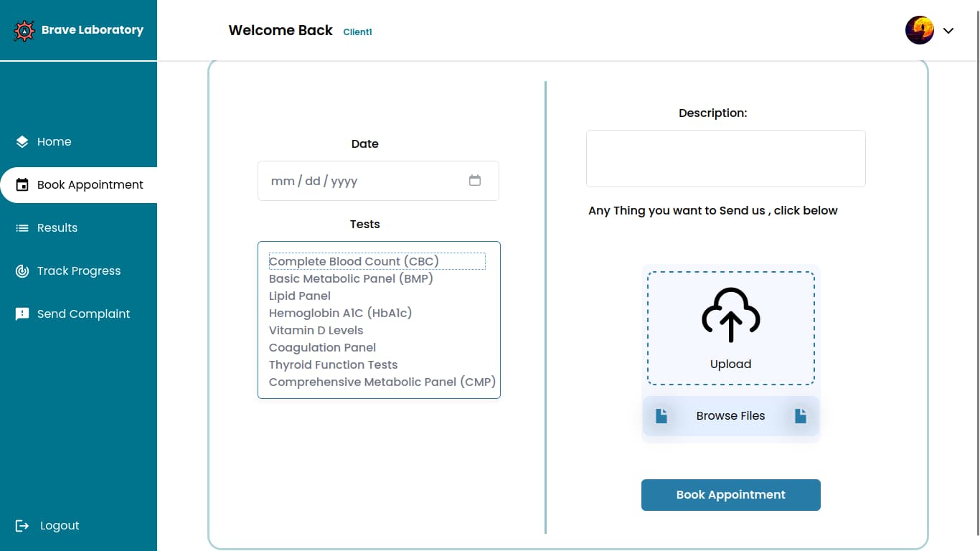Select the Home icon in the sidebar
Viewport: 980px width, 551px height.
pyautogui.click(x=21, y=141)
